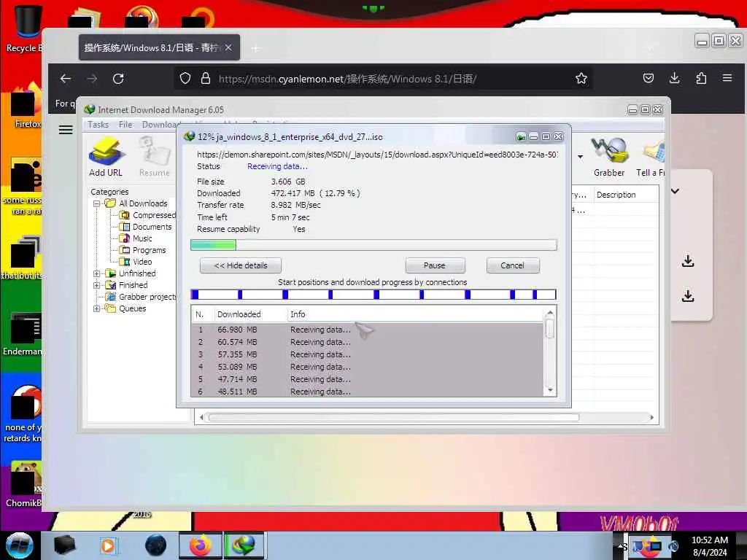
Task: Click the main download progress bar
Action: pyautogui.click(x=373, y=245)
